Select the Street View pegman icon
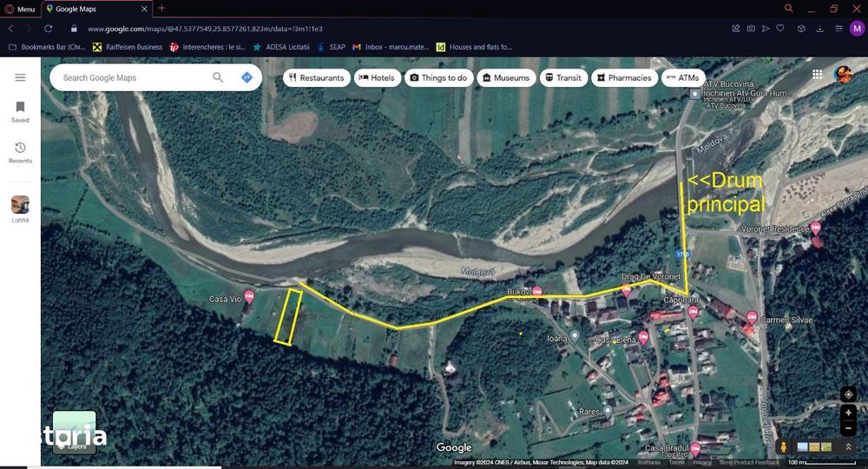 point(783,446)
